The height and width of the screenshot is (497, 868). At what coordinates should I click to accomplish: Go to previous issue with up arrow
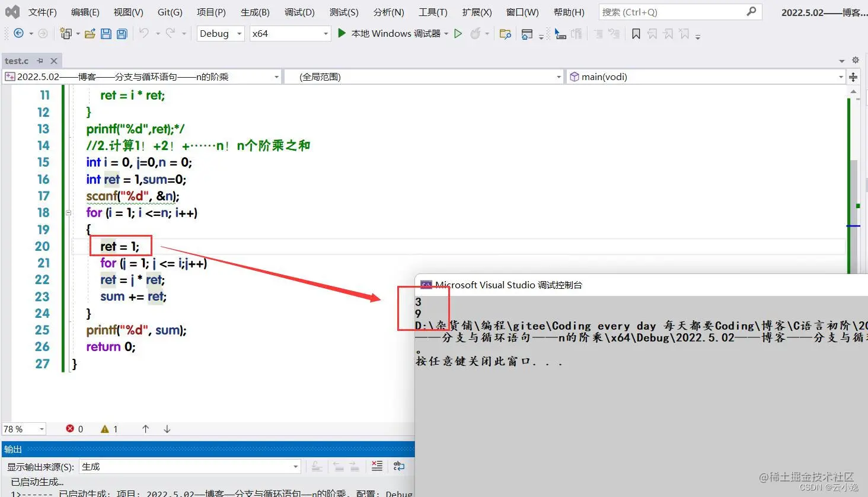coord(145,429)
